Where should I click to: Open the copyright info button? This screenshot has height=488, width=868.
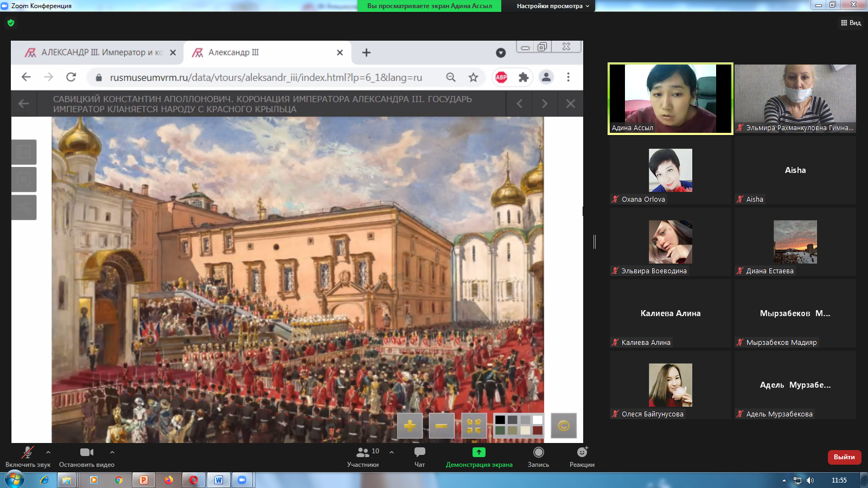(564, 426)
